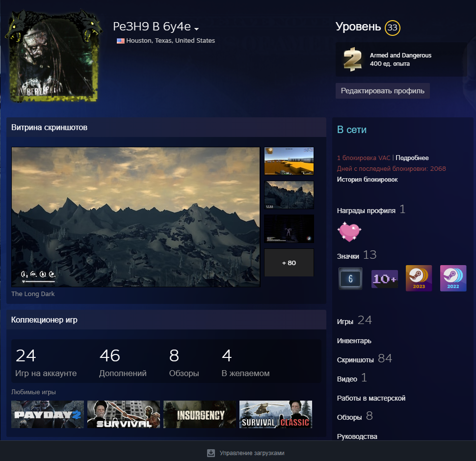Click the Редактировать профиль button
Image resolution: width=476 pixels, height=461 pixels.
(382, 91)
